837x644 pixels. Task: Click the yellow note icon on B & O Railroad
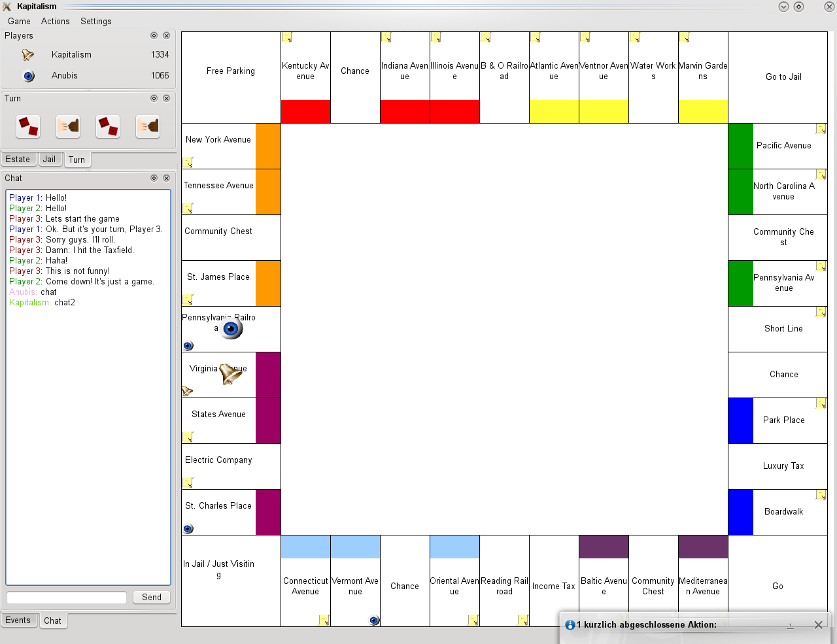[x=485, y=37]
